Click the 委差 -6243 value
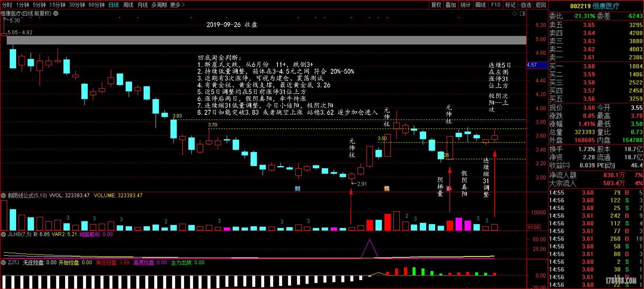The width and height of the screenshot is (644, 289). [x=635, y=16]
